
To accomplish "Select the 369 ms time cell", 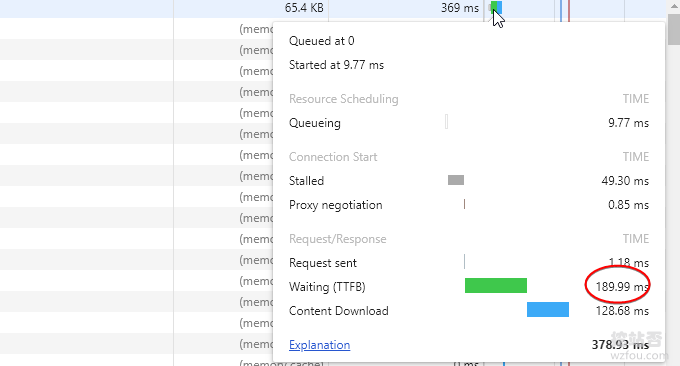I will click(x=460, y=8).
